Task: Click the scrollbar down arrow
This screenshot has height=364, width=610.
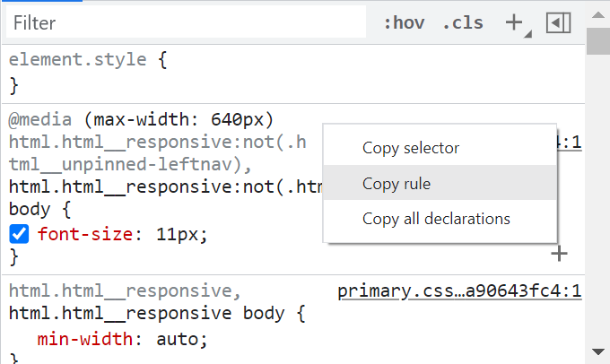Action: coord(598,351)
